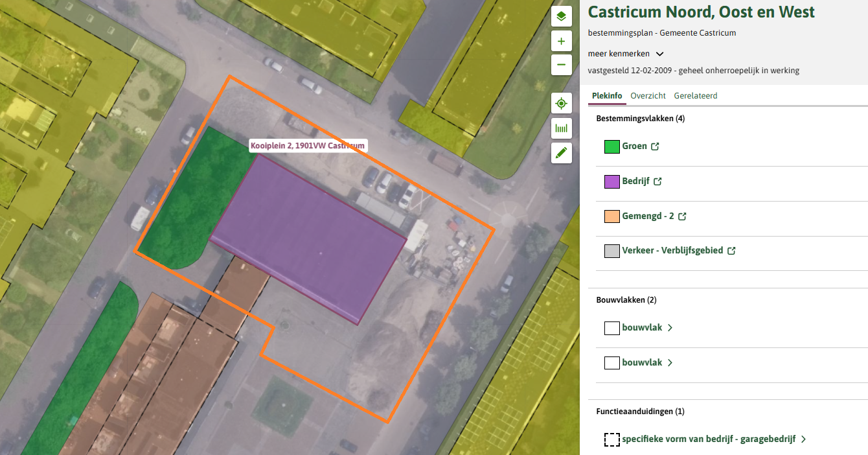The height and width of the screenshot is (455, 868).
Task: Open the Bedrijf bestemming link
Action: (635, 181)
